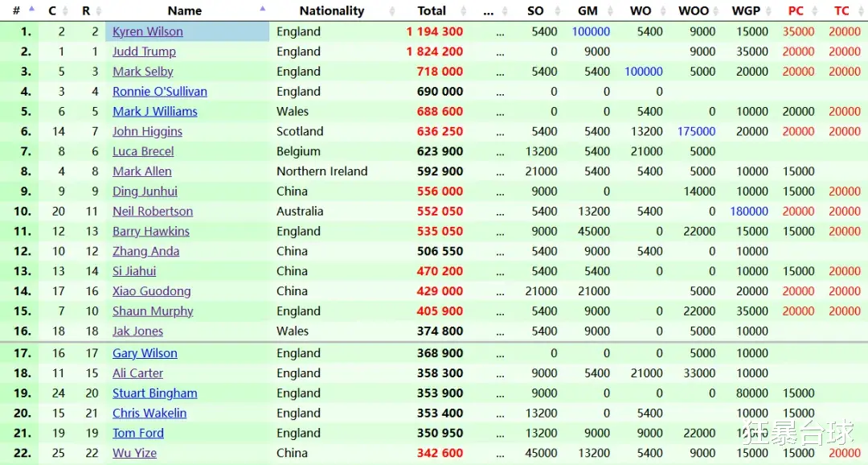Sort by the C column arrows

65,10
